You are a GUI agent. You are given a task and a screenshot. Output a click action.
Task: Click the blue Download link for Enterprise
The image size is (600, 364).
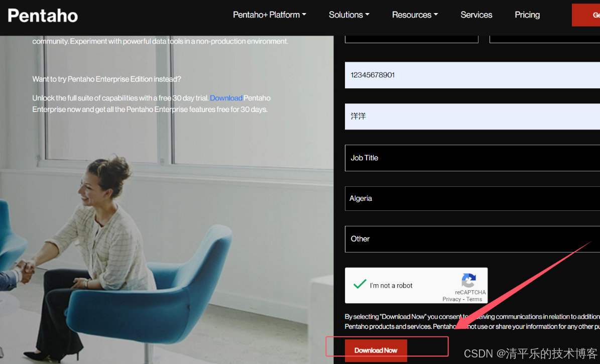[226, 98]
